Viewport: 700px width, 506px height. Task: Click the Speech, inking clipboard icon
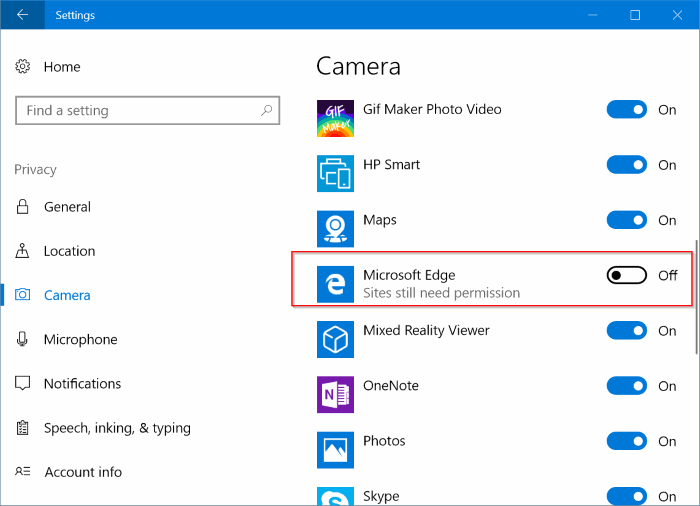tap(22, 427)
